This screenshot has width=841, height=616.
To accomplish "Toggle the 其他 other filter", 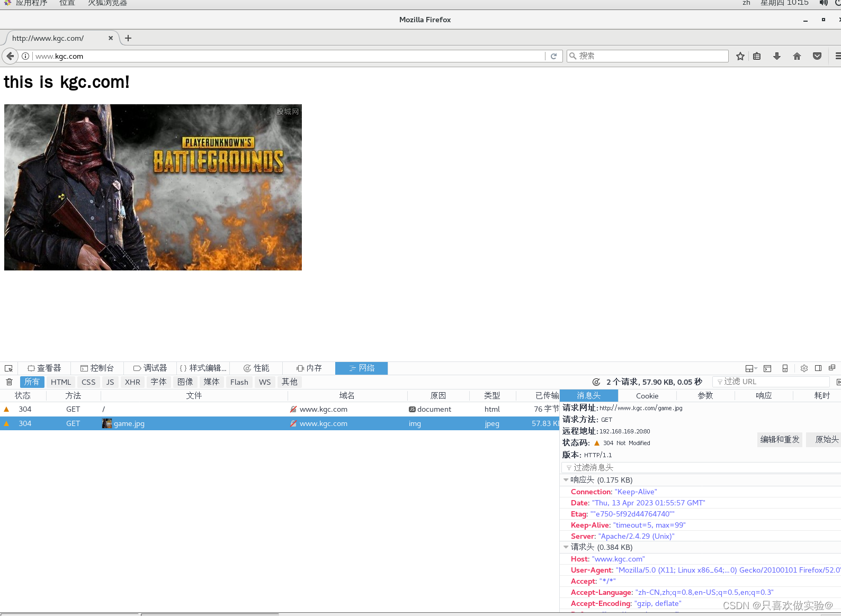I will (290, 382).
